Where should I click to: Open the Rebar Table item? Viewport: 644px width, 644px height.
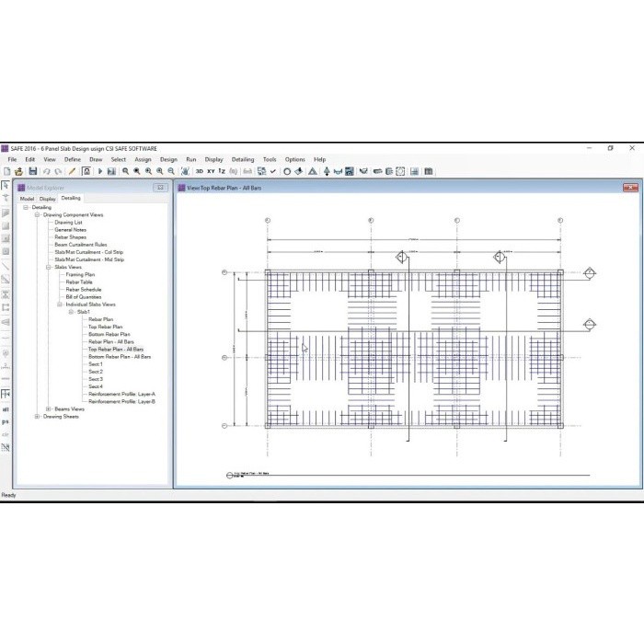point(79,282)
